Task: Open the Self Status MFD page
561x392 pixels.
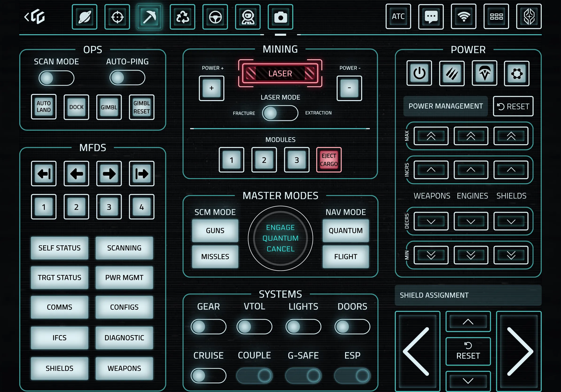Action: pos(59,248)
